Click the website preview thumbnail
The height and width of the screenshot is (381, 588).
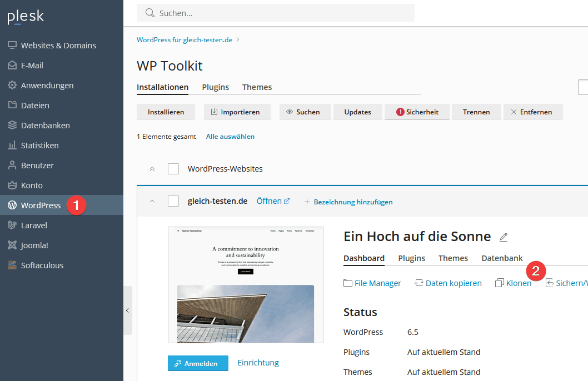pyautogui.click(x=245, y=284)
